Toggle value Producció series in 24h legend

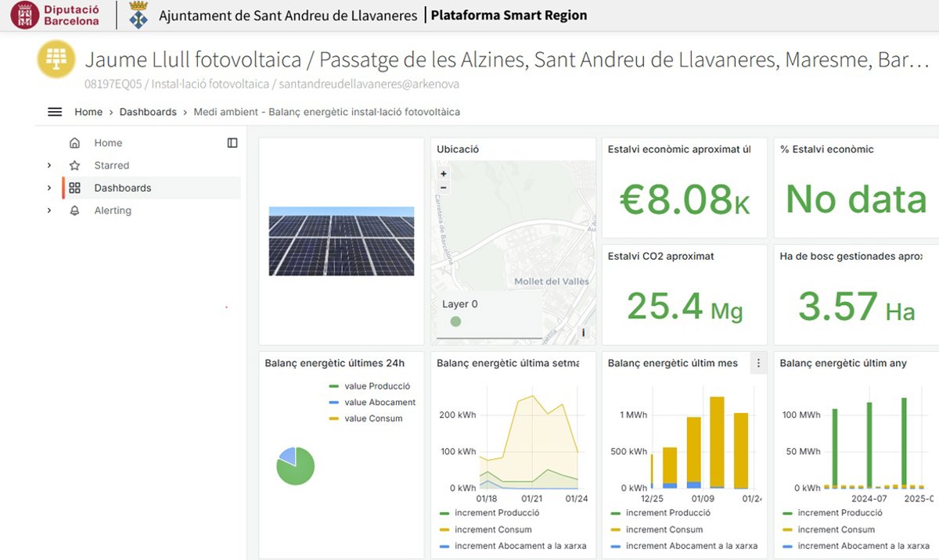pos(376,386)
